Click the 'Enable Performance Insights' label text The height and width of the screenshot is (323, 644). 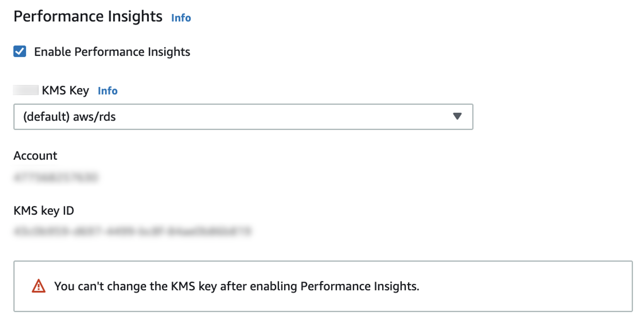click(x=112, y=52)
